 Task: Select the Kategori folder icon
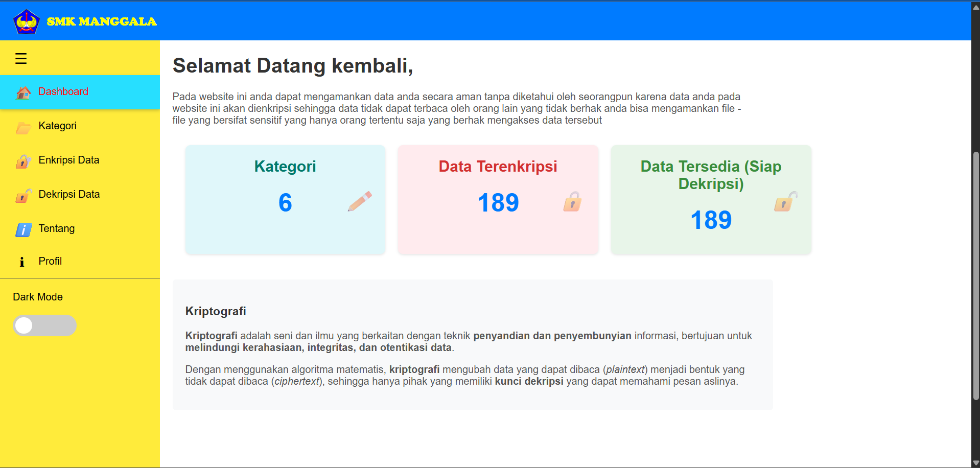(23, 127)
